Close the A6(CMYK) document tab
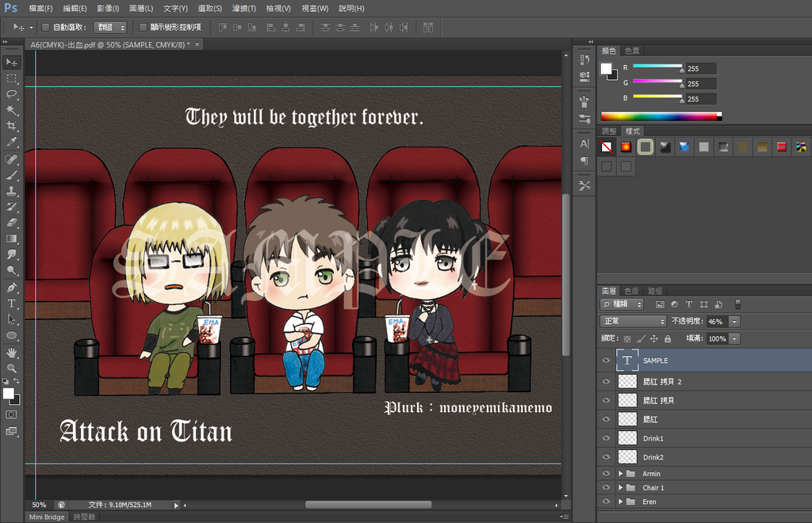This screenshot has height=523, width=812. (197, 44)
